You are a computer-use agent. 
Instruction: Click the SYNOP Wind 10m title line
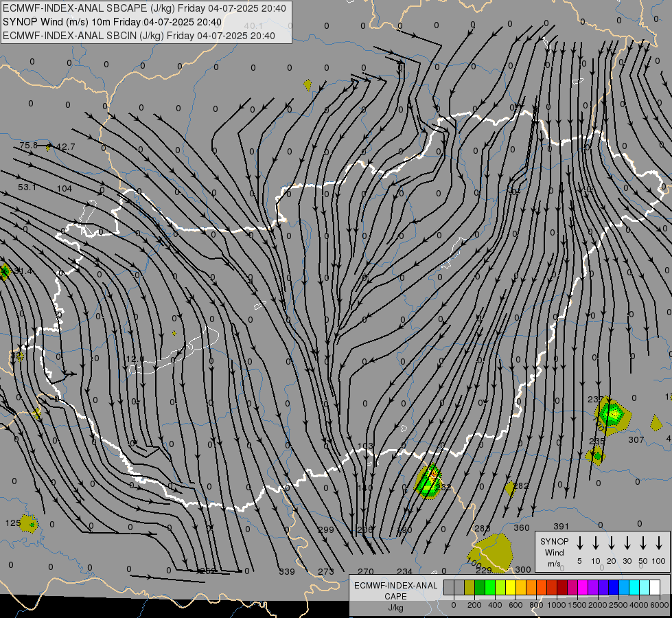pyautogui.click(x=112, y=22)
